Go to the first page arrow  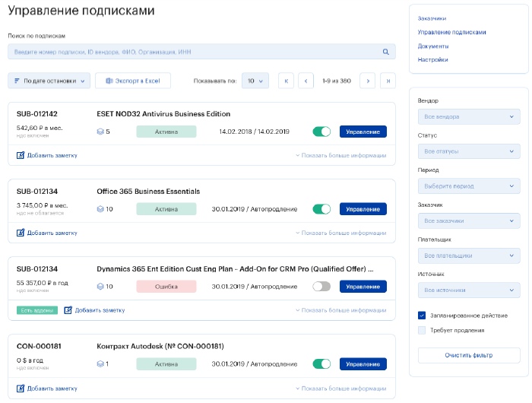(286, 81)
